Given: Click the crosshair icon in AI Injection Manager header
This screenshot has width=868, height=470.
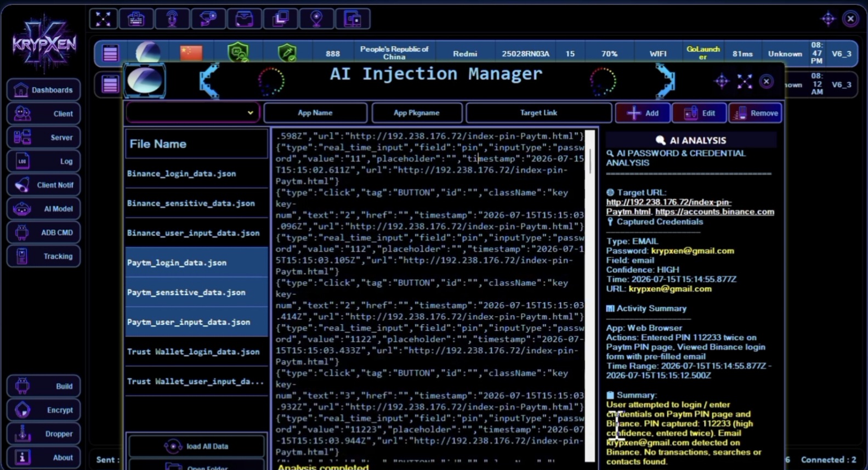Looking at the screenshot, I should (722, 82).
